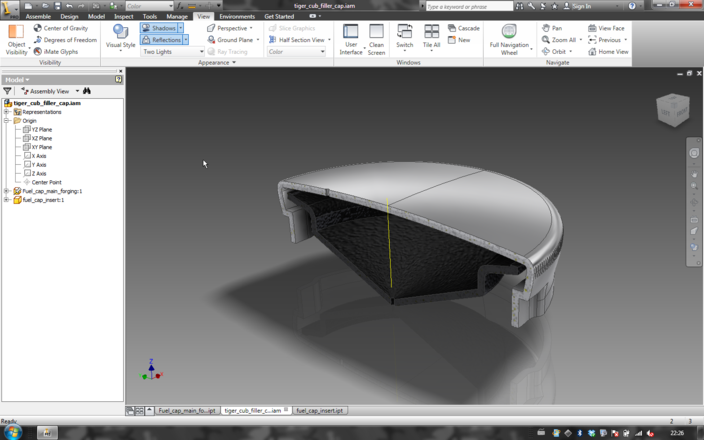Toggle Center of Gravity display
The height and width of the screenshot is (440, 704).
tap(61, 28)
